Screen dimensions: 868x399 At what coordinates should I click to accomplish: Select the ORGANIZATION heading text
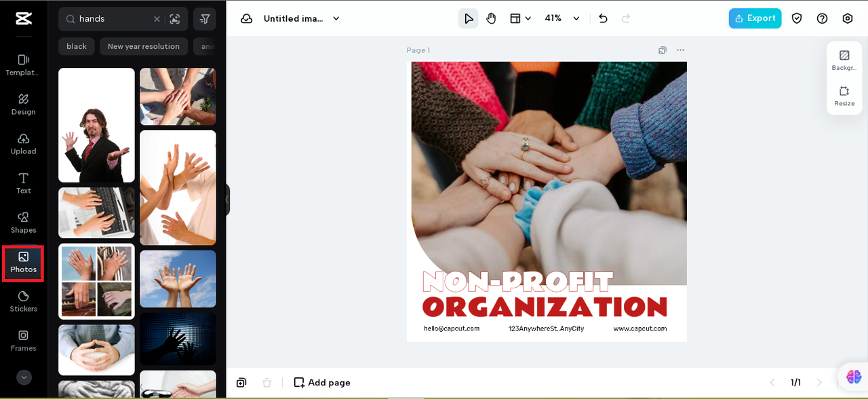coord(545,307)
